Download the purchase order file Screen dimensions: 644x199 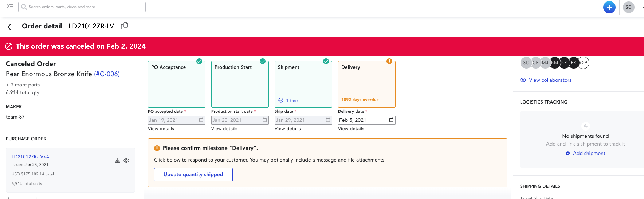point(117,160)
